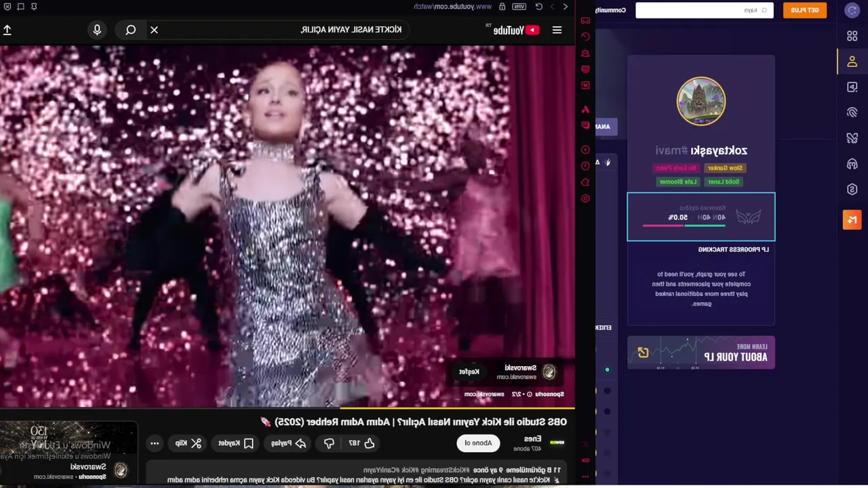This screenshot has width=868, height=488.
Task: Like the video with 187 likes
Action: [362, 443]
